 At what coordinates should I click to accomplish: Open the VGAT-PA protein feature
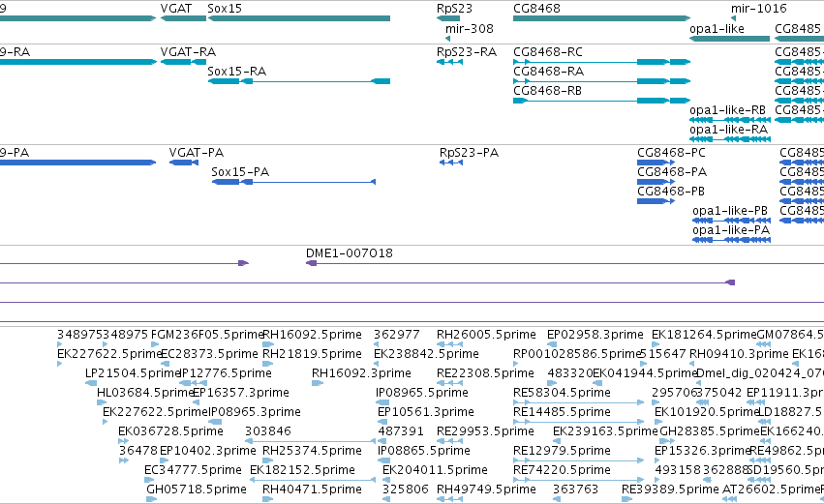click(x=184, y=163)
